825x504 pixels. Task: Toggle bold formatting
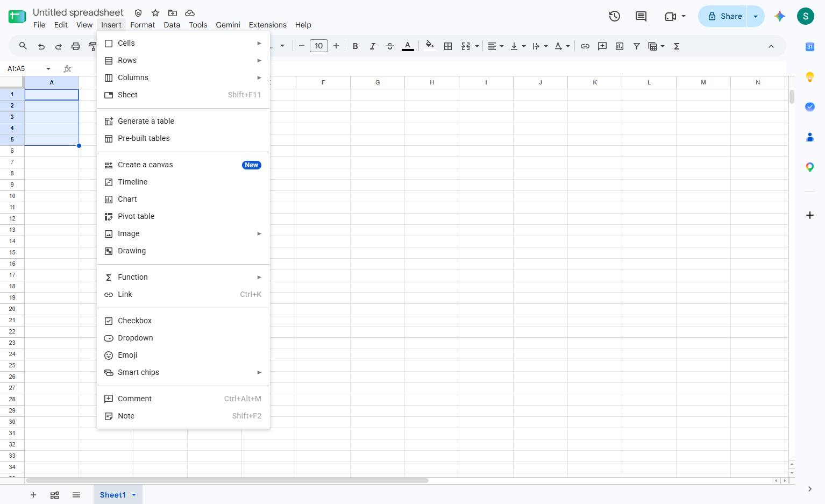click(355, 46)
